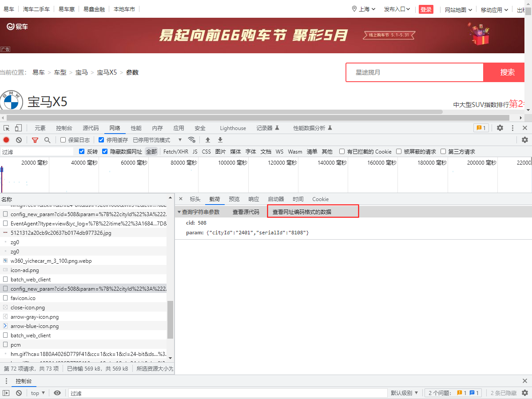Enable 保留日志 checkbox

63,140
